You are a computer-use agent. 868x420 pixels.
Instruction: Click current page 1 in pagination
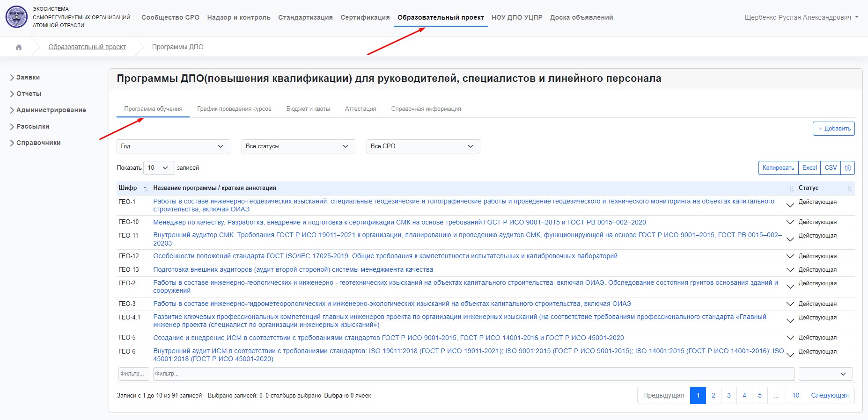(698, 396)
